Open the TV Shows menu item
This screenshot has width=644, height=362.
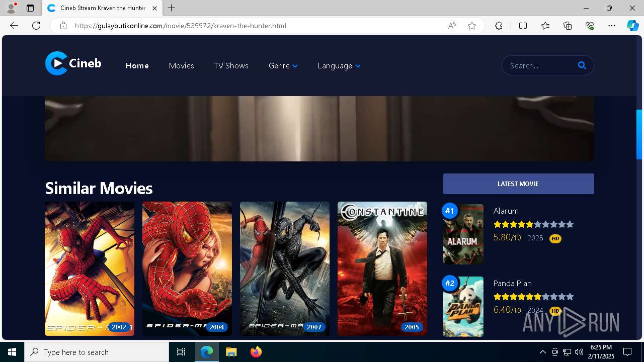tap(231, 66)
